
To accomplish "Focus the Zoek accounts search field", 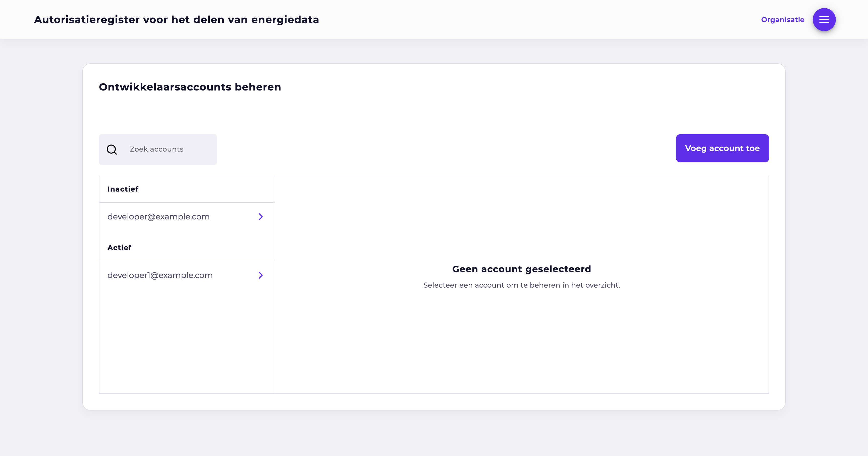I will pos(158,149).
